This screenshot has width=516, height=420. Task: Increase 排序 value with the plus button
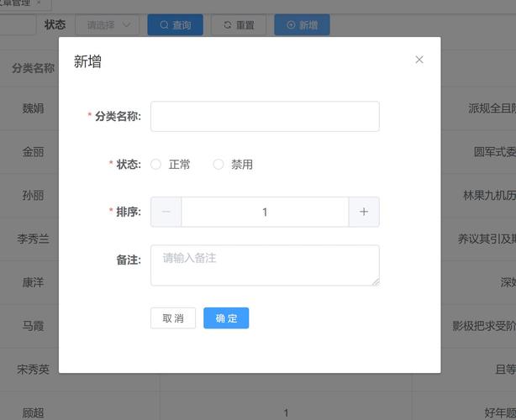click(x=364, y=212)
